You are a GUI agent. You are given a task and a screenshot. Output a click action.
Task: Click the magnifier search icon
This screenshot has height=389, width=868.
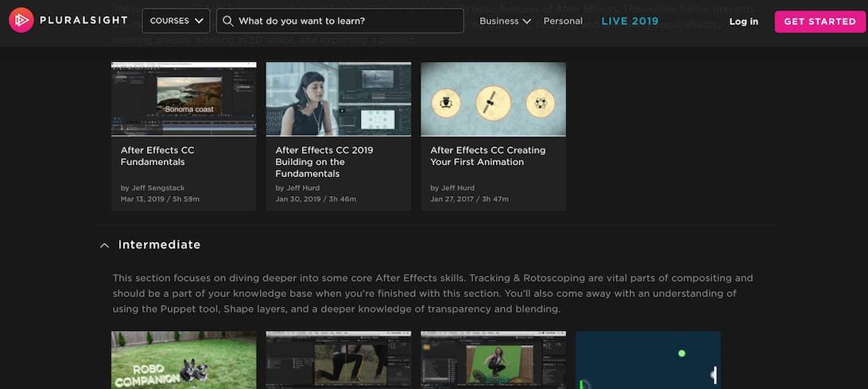pos(227,21)
